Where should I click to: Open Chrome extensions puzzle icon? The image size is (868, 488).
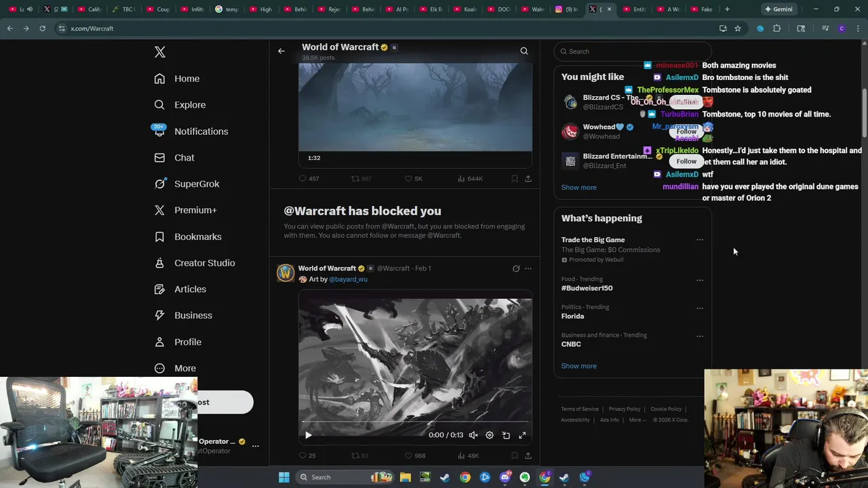(777, 28)
